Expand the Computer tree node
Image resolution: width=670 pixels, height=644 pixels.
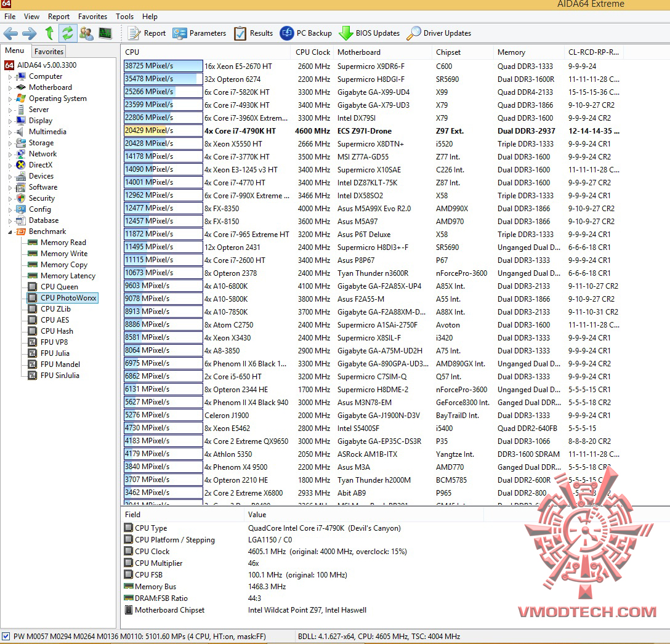(x=10, y=77)
